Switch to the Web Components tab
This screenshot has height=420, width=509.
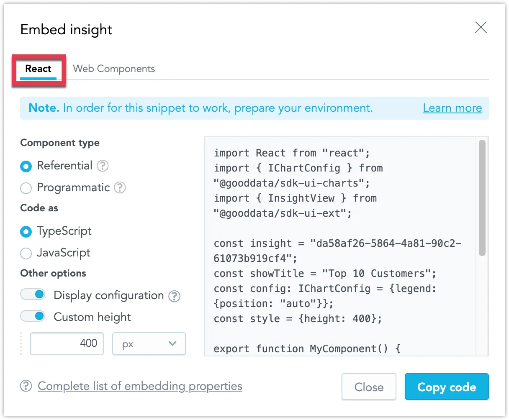(x=114, y=69)
